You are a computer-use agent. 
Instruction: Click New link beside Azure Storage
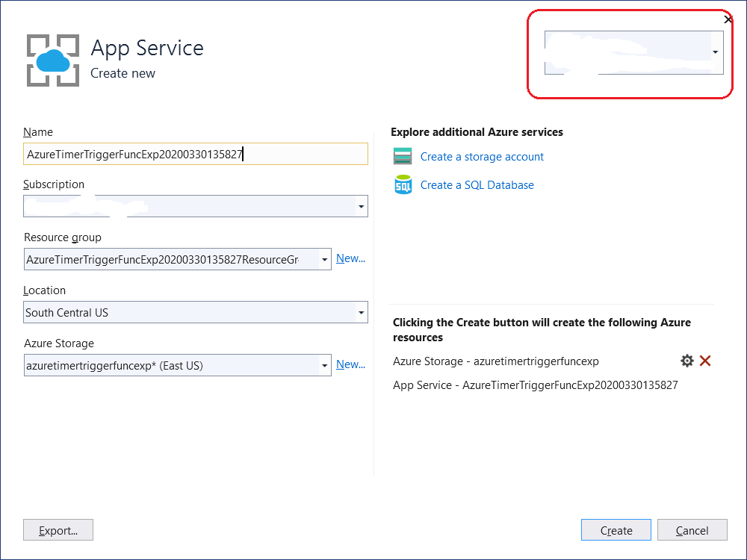[x=350, y=365]
